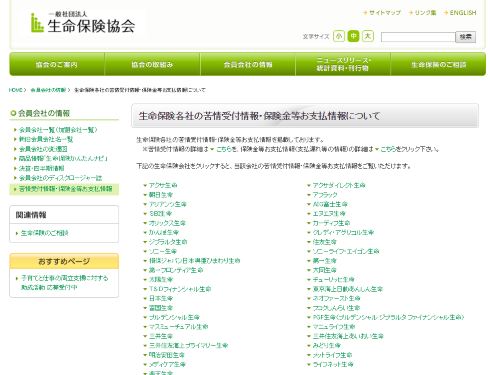
Task: Open 会員会社の変遷図 in sidebar
Action: point(43,149)
